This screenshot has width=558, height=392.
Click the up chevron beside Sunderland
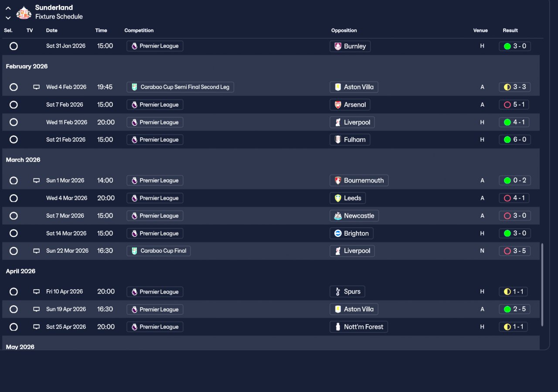8,8
